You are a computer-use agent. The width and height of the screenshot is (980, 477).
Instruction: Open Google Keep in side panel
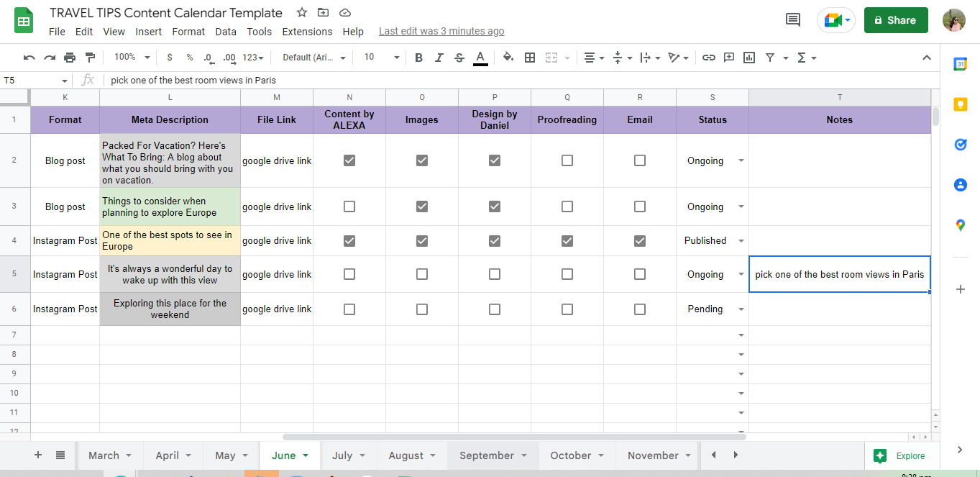(960, 104)
